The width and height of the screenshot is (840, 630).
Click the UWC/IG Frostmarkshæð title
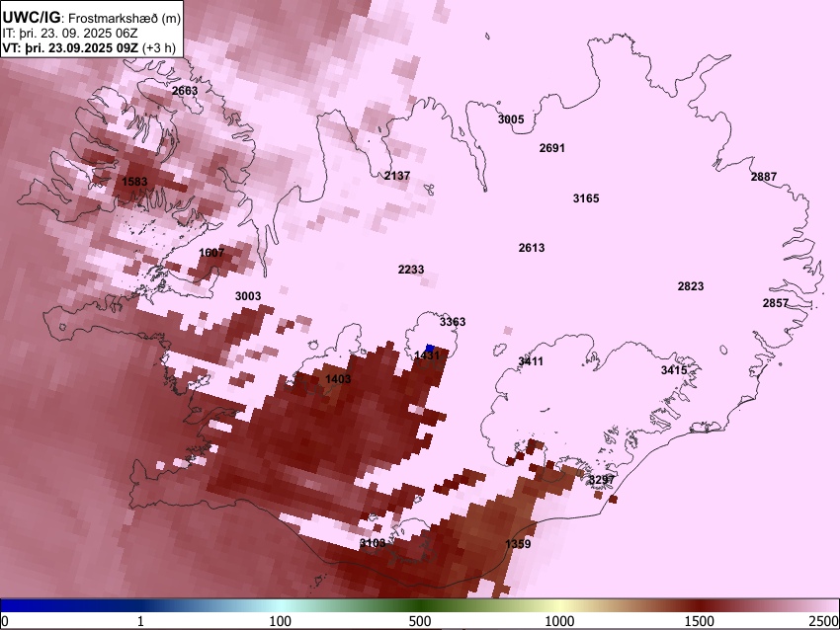(x=91, y=18)
